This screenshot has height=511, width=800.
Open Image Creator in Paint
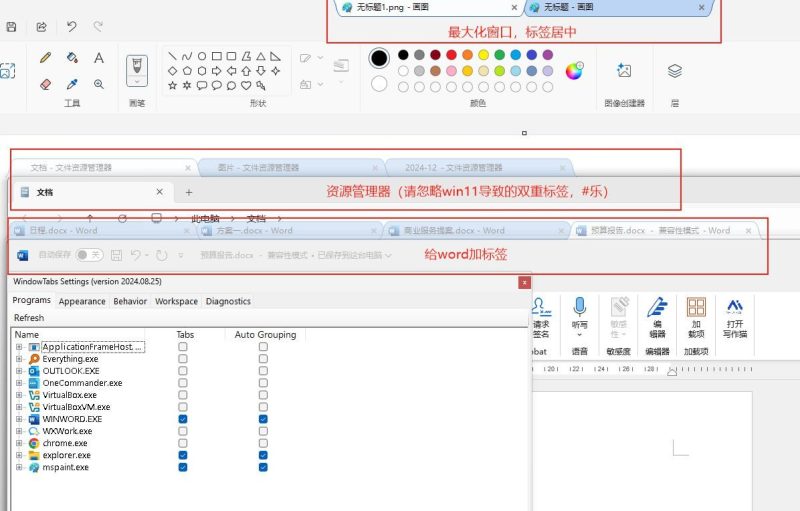point(624,71)
